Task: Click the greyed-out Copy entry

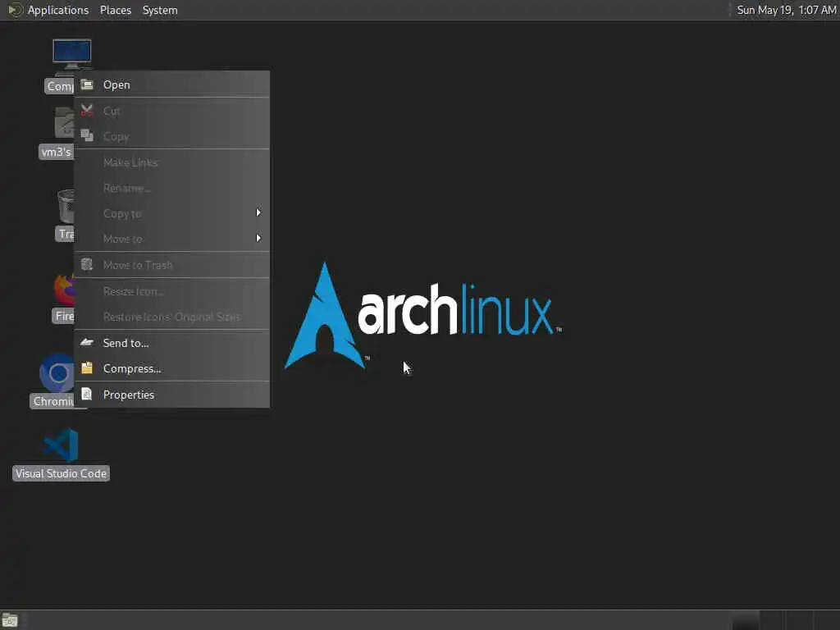Action: coord(172,137)
